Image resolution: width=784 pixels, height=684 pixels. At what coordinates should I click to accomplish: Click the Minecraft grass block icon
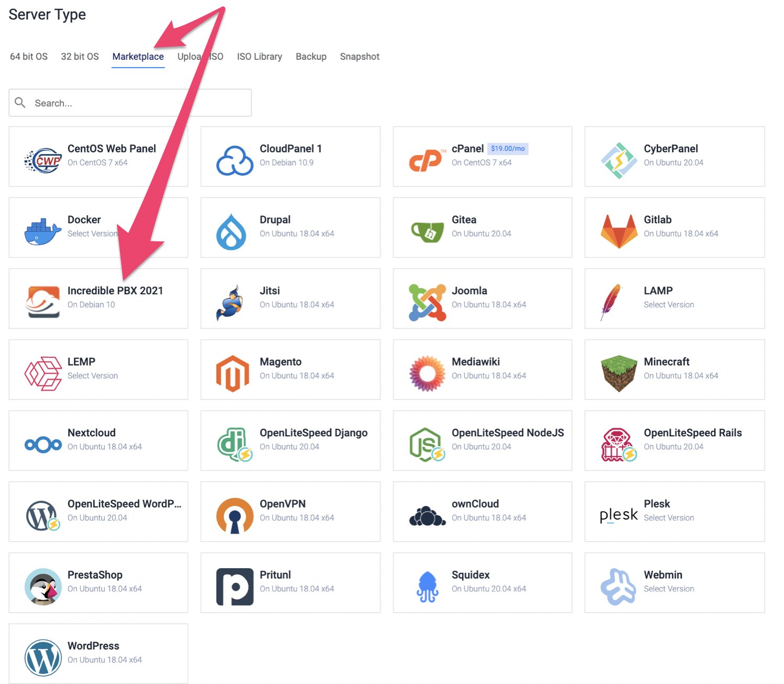pyautogui.click(x=619, y=373)
